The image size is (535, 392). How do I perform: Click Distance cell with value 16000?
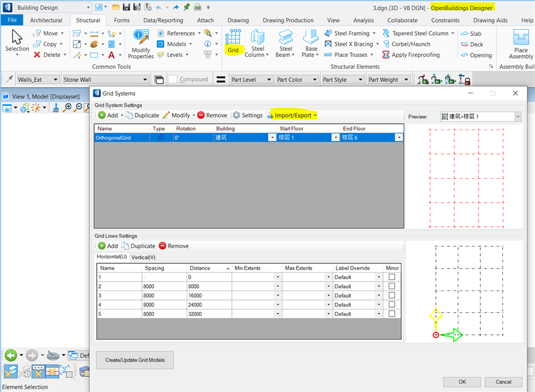209,296
